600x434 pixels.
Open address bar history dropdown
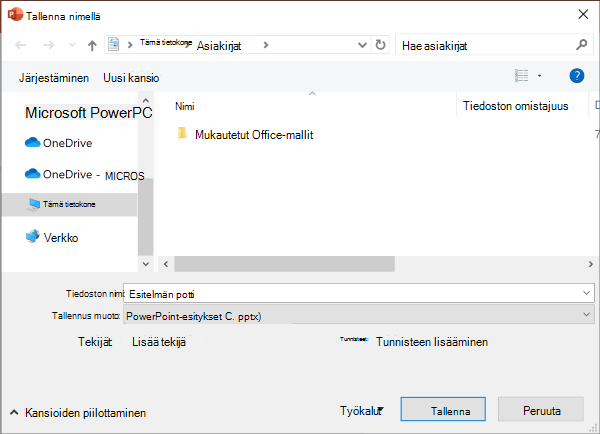pyautogui.click(x=362, y=45)
